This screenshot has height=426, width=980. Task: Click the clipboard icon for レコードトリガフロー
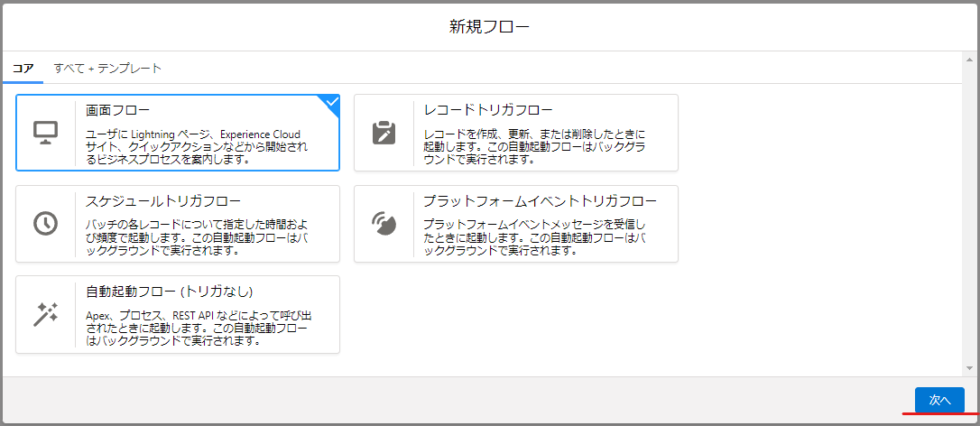click(384, 133)
